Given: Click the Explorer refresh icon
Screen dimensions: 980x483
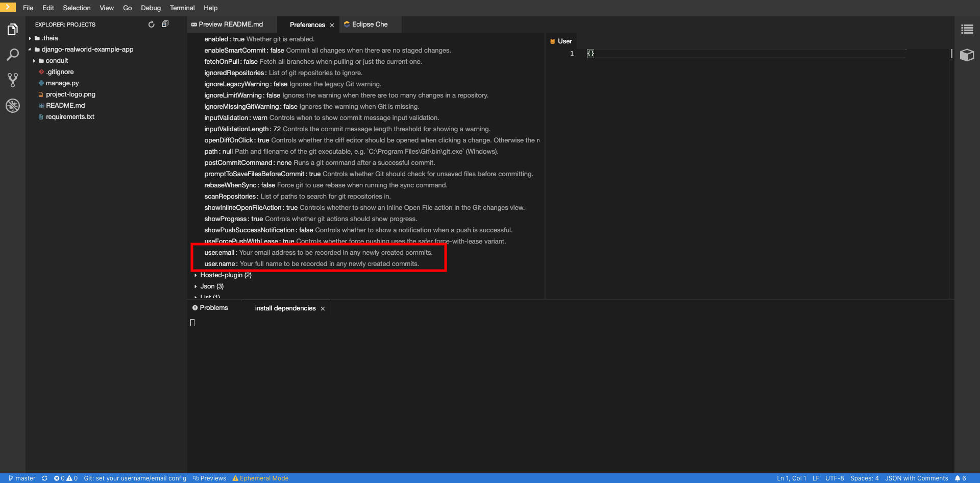Looking at the screenshot, I should [x=151, y=25].
